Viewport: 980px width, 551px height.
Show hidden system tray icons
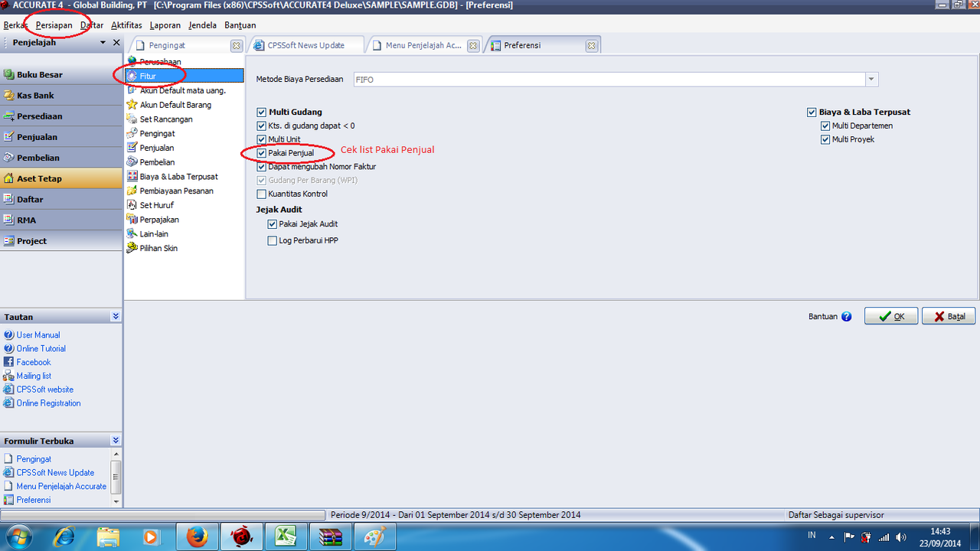(x=833, y=537)
